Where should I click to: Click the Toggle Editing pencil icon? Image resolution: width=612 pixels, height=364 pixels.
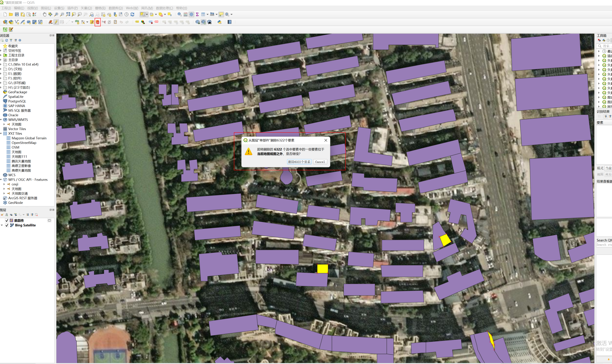tap(56, 22)
